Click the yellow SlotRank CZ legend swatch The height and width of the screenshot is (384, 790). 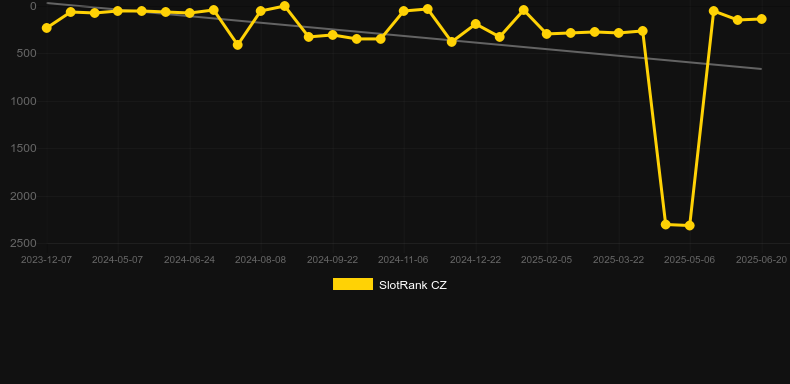click(353, 284)
